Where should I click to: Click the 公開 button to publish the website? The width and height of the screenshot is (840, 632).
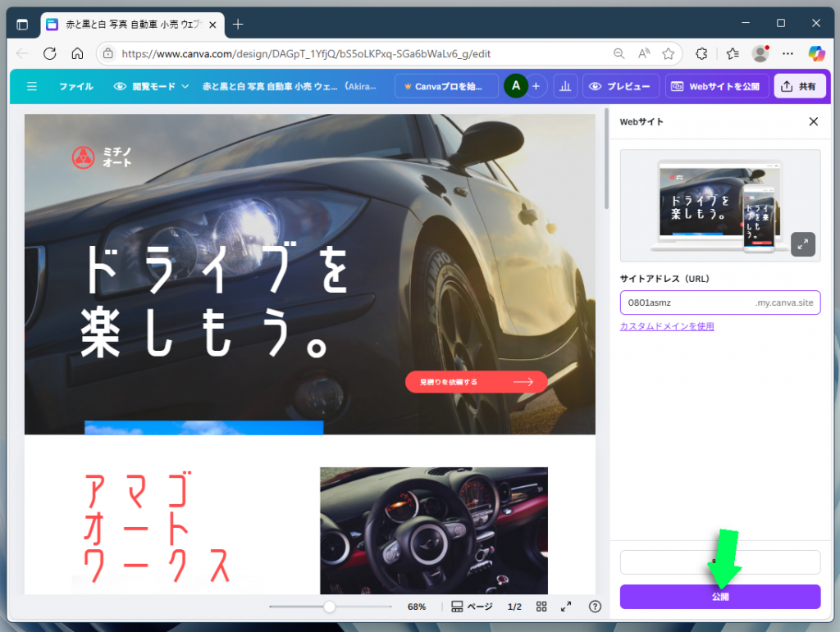[x=719, y=597]
